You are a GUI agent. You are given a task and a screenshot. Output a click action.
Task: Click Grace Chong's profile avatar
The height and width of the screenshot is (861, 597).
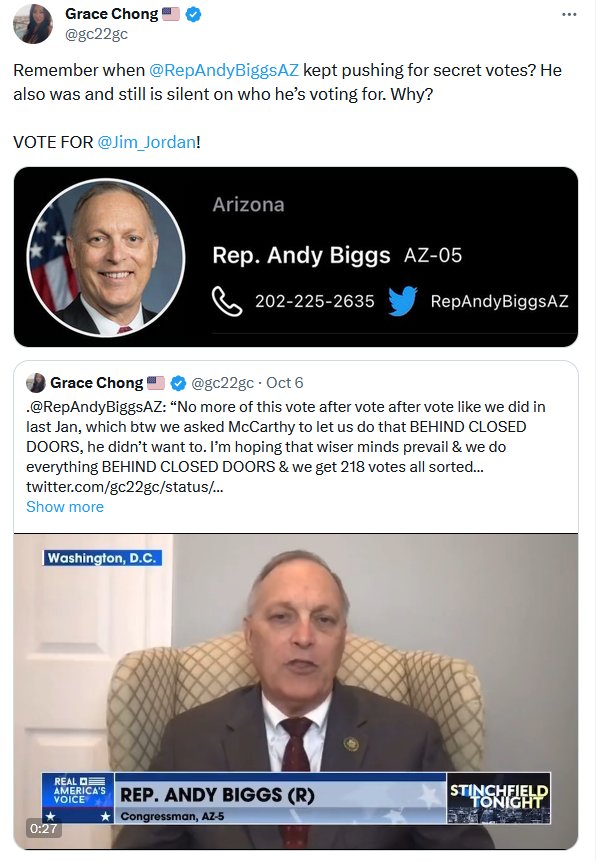pos(33,24)
